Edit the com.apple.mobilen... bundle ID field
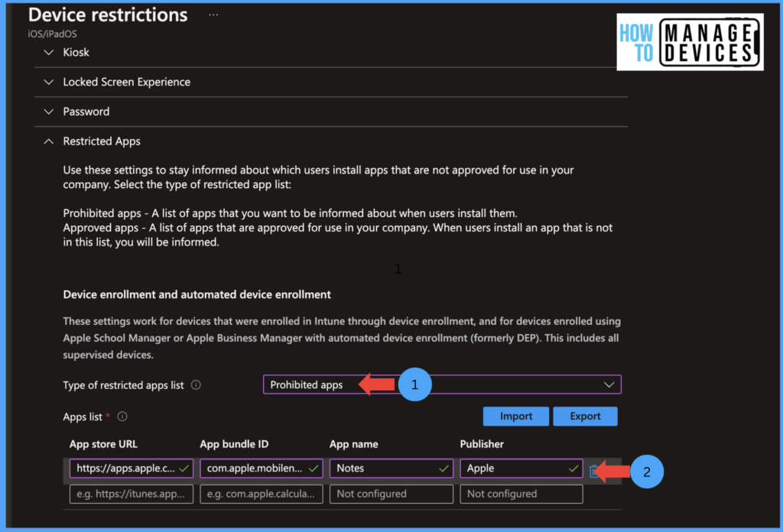The image size is (783, 532). tap(262, 468)
